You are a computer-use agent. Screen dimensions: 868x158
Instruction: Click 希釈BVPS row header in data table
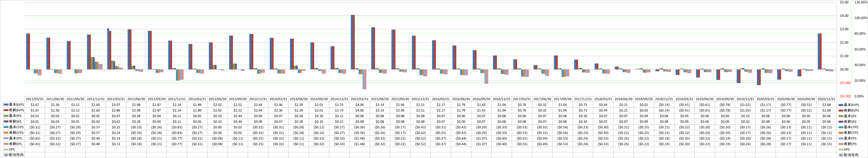click(x=14, y=110)
